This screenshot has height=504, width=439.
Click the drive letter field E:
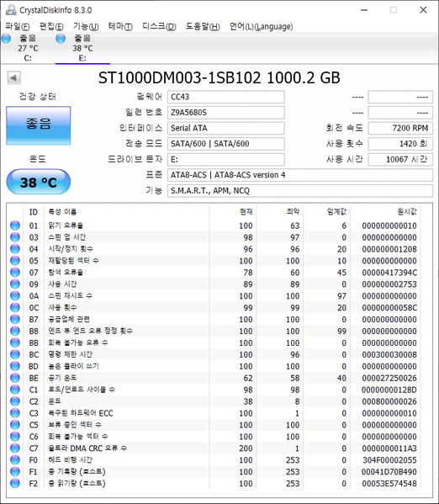[x=225, y=159]
